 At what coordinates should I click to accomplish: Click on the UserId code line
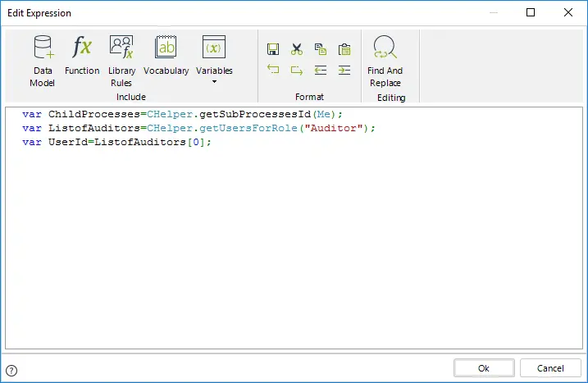[116, 142]
